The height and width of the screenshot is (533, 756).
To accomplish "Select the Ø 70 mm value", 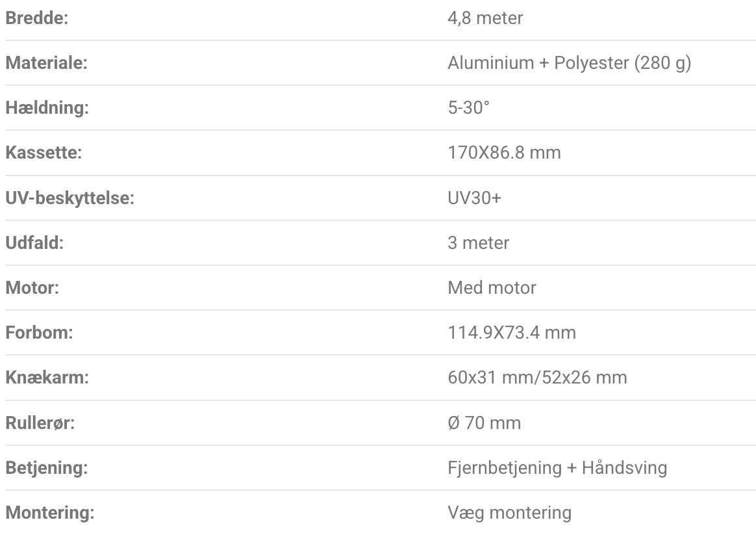I will [x=484, y=422].
